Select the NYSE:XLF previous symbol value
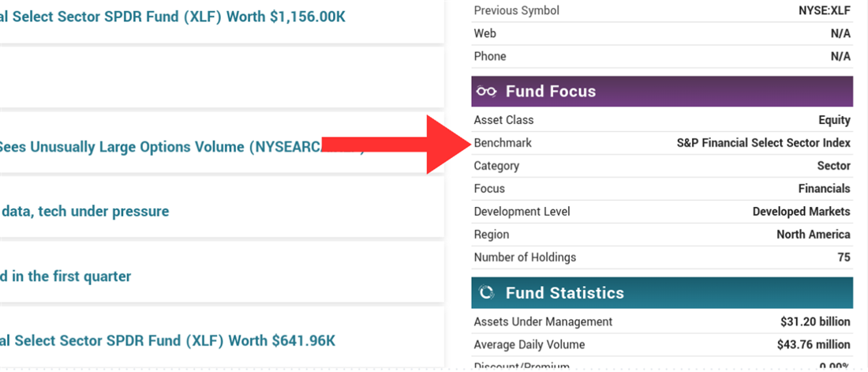 pos(824,11)
